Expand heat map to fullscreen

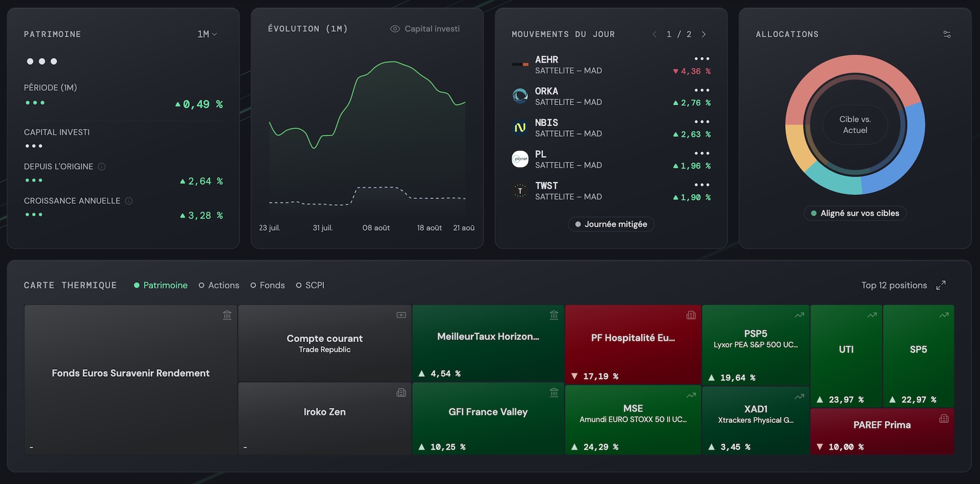(941, 285)
